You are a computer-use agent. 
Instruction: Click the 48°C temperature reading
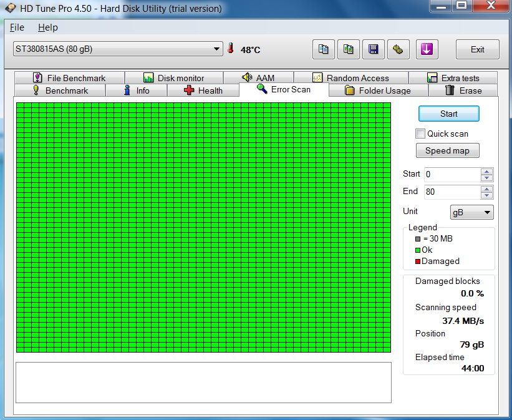[251, 50]
